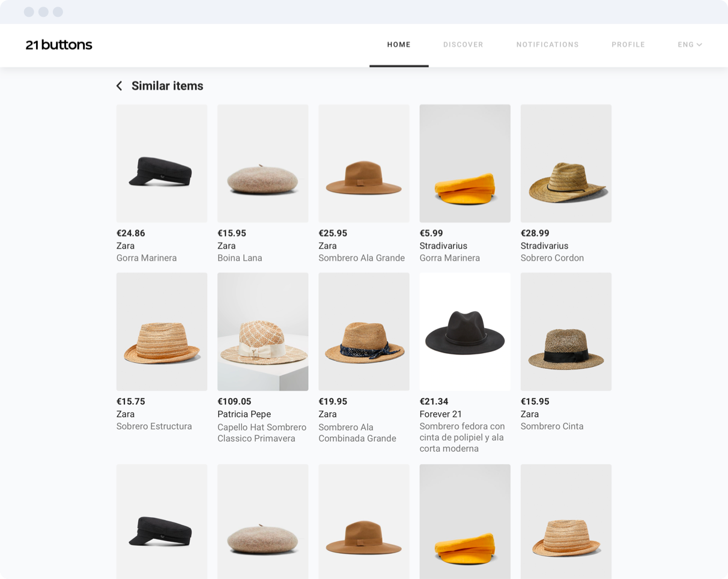The width and height of the screenshot is (728, 579).
Task: Select the black Forever 21 fedora image
Action: (465, 332)
